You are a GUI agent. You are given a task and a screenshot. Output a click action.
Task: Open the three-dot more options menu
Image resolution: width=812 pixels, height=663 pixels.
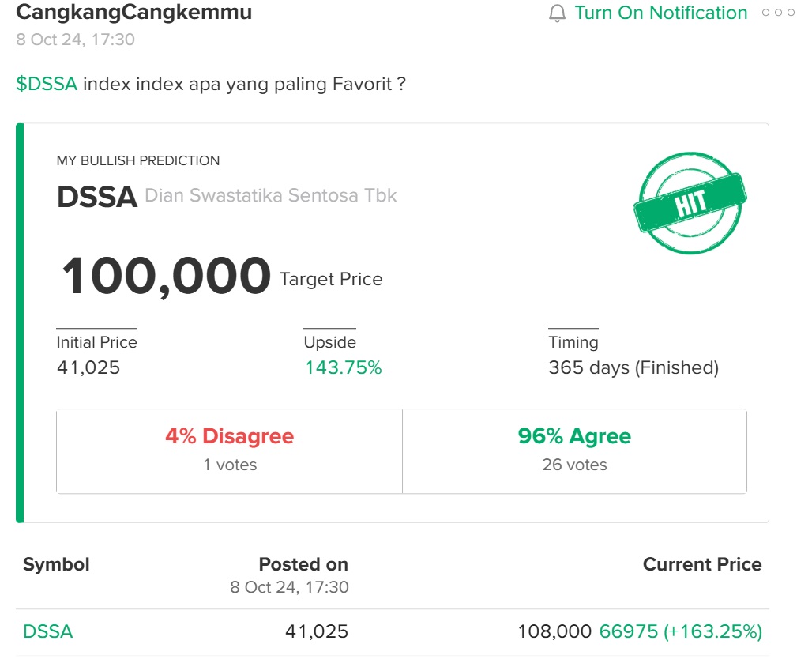point(778,13)
